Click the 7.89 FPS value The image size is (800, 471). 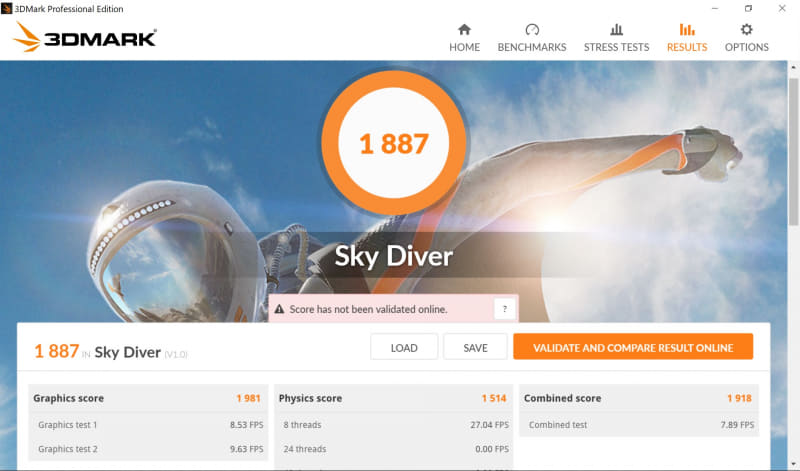[737, 425]
